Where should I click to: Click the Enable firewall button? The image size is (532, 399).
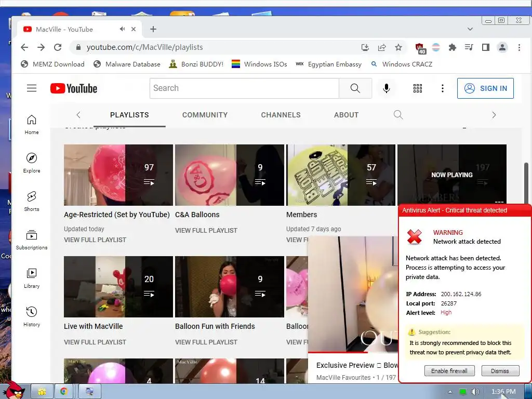[449, 371]
